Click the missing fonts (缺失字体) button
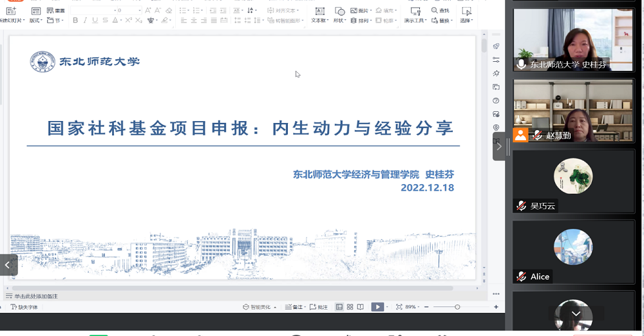Screen dimensions: 644x336 pos(24,307)
